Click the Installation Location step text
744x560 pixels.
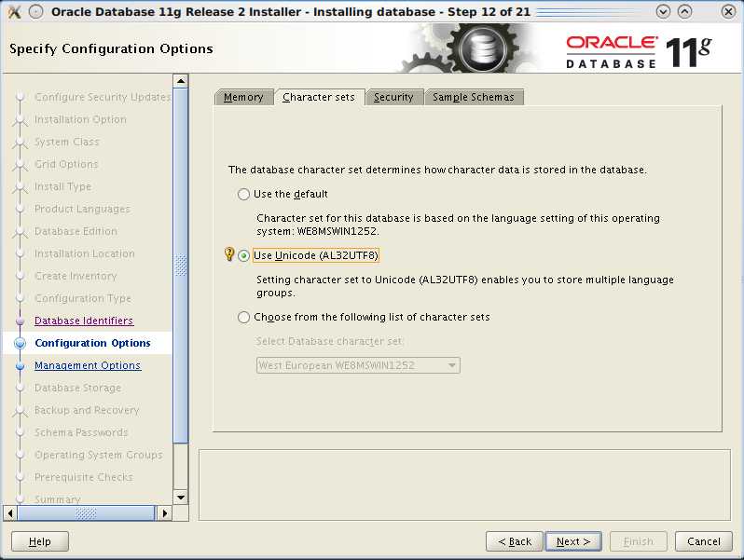[x=85, y=253]
